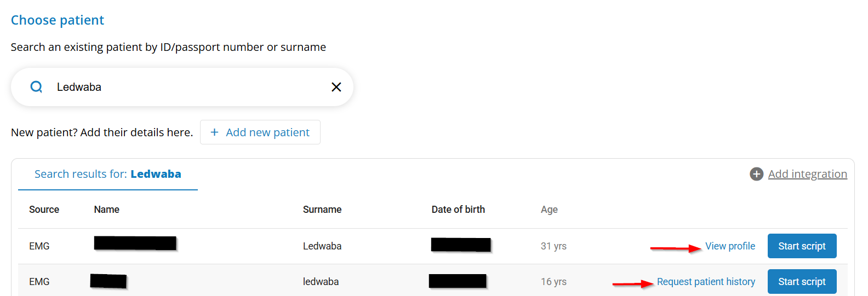The image size is (868, 296).
Task: Click the Add integration plus circle icon
Action: pos(756,174)
